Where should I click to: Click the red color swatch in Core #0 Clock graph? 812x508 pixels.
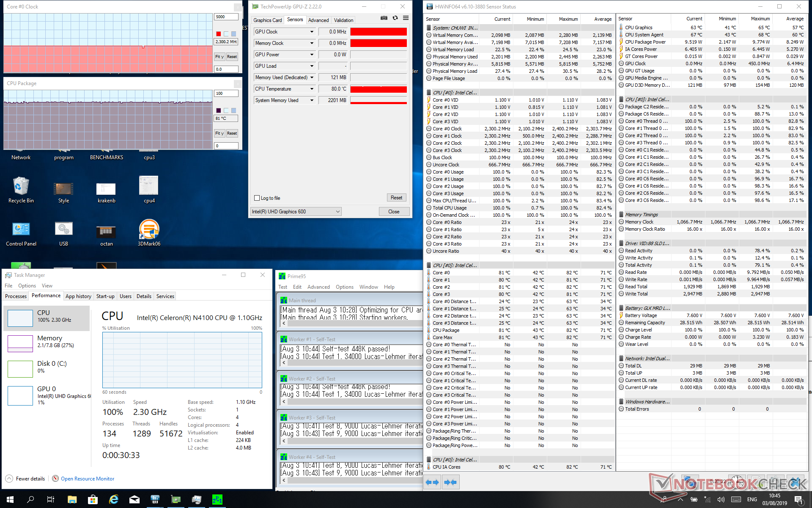point(218,34)
